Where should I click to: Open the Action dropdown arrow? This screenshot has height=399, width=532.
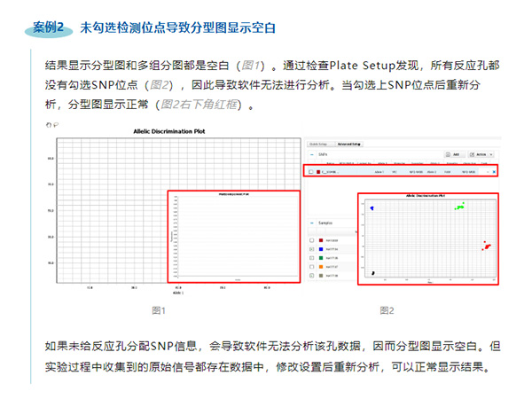pyautogui.click(x=492, y=153)
